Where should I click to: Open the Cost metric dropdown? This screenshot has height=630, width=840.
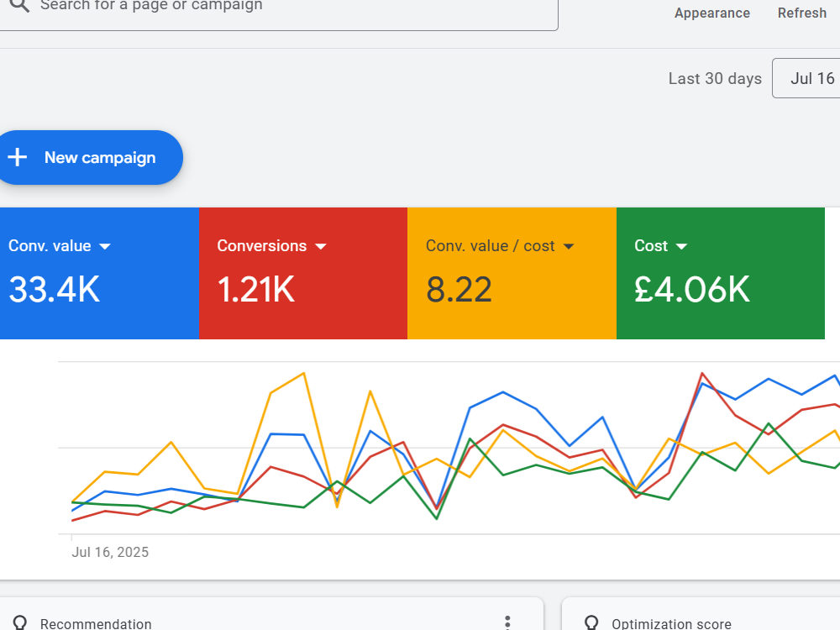click(x=660, y=246)
